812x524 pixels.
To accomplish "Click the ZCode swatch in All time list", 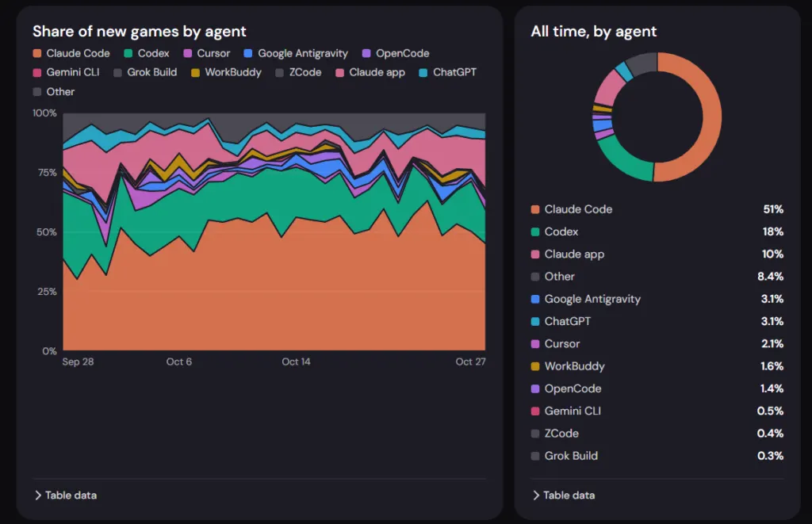I will pos(535,434).
